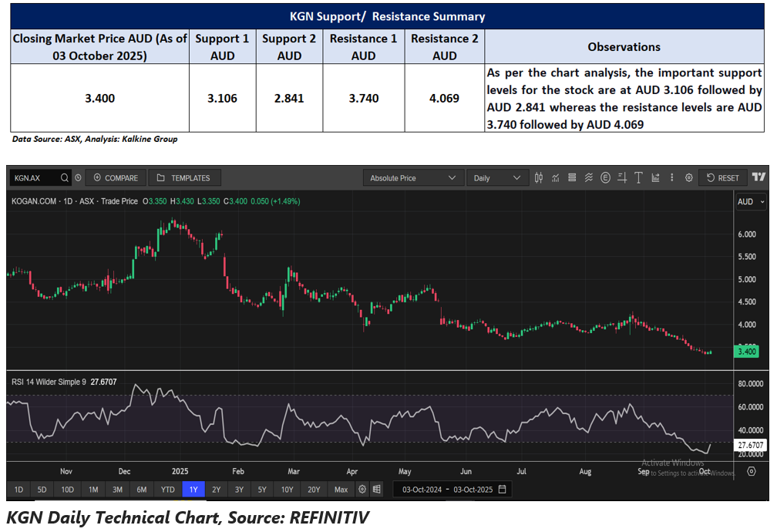Open the calendar icon next to date range
Image resolution: width=777 pixels, height=532 pixels.
[x=503, y=490]
